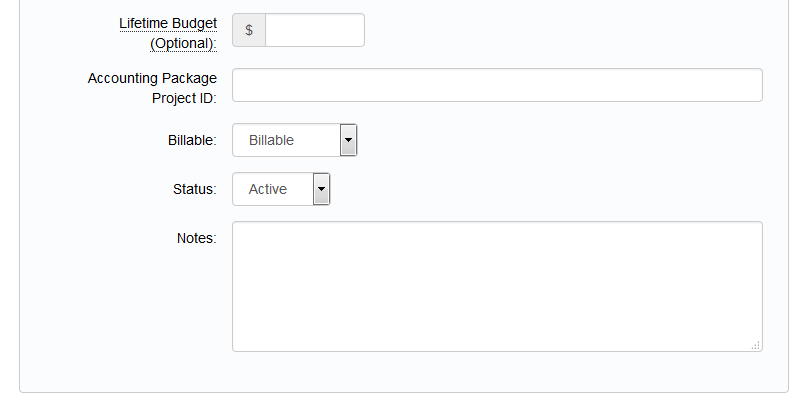Focus the Notes text area
This screenshot has width=807, height=409.
[497, 287]
